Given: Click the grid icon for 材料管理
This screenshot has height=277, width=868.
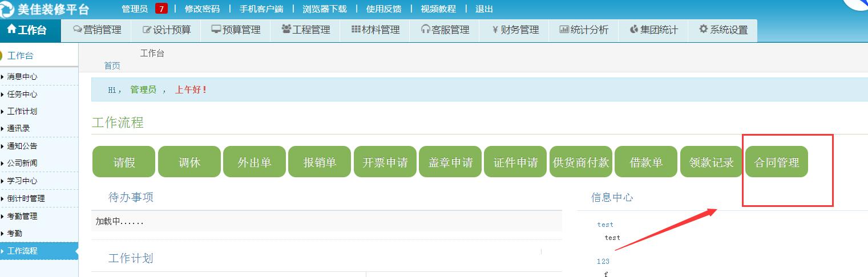Looking at the screenshot, I should (356, 30).
